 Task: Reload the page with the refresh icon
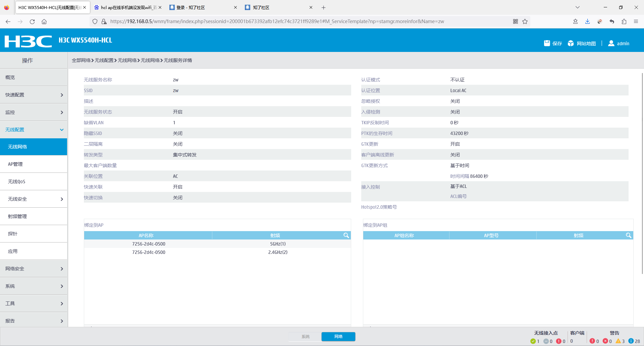[x=32, y=21]
